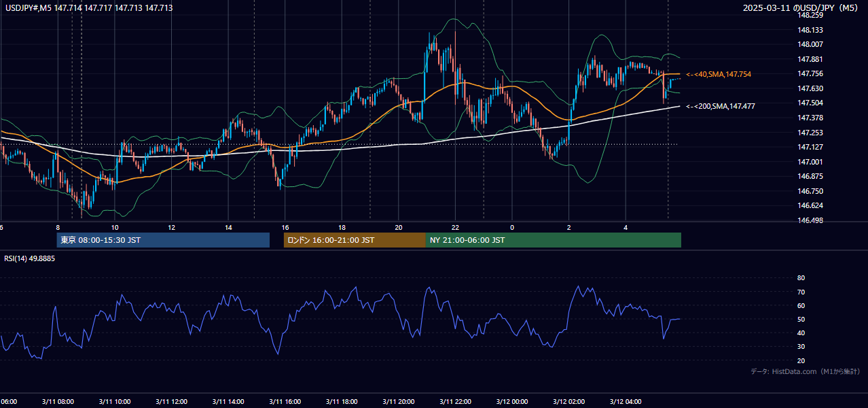
Task: Click hour label 2 under price chart
Action: point(569,227)
